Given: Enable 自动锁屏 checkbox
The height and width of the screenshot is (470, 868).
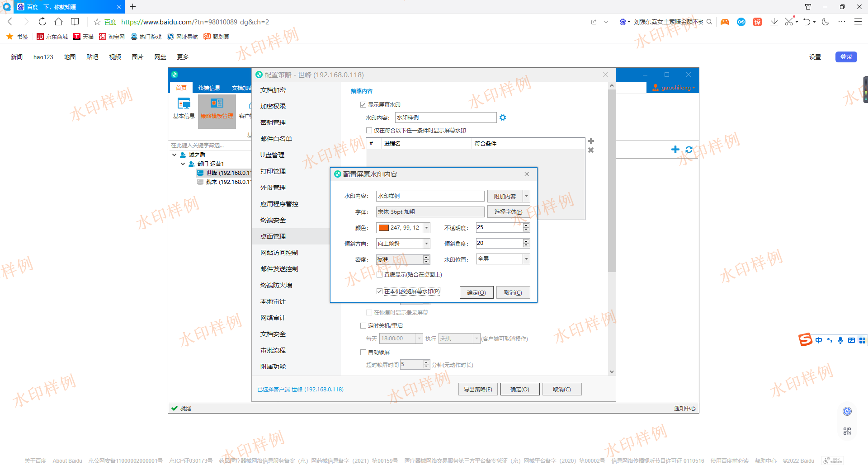Looking at the screenshot, I should click(x=363, y=352).
